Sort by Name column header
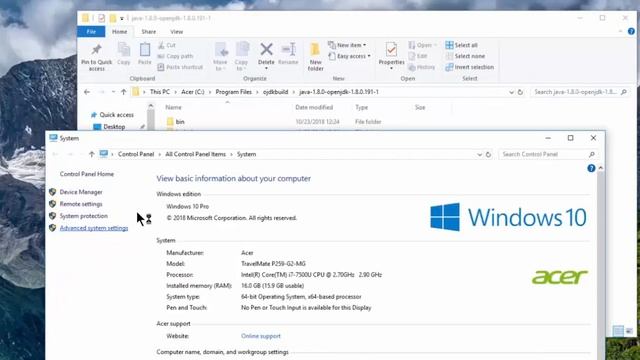This screenshot has width=640, height=360. pos(173,107)
